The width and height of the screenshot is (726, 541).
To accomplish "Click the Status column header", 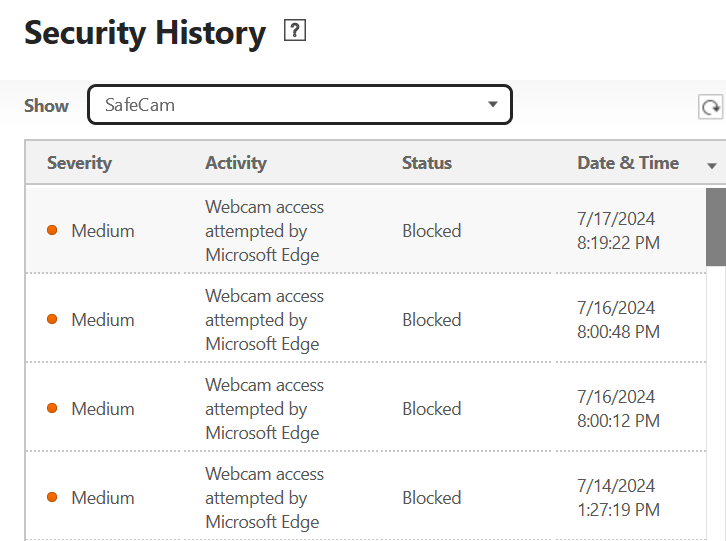I will pyautogui.click(x=427, y=163).
